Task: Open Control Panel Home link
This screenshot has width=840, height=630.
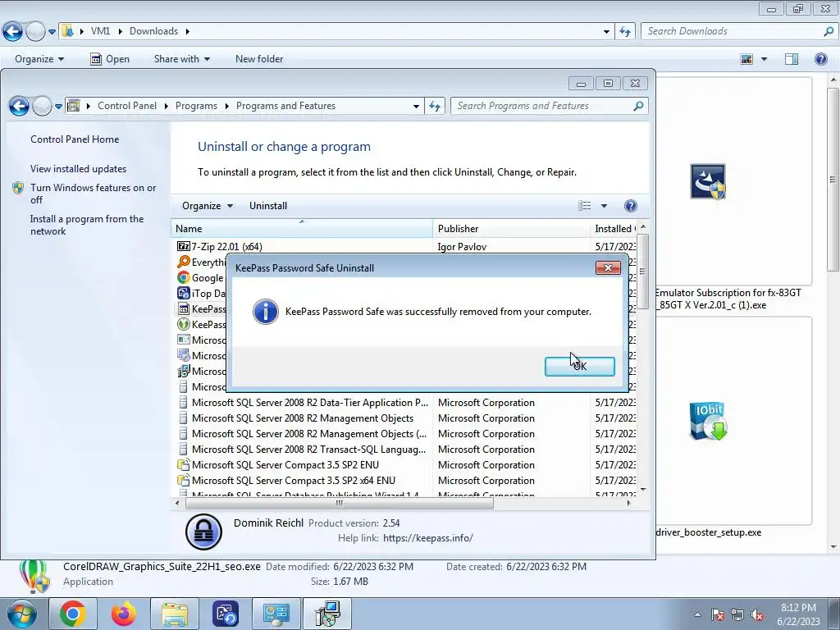Action: point(75,139)
